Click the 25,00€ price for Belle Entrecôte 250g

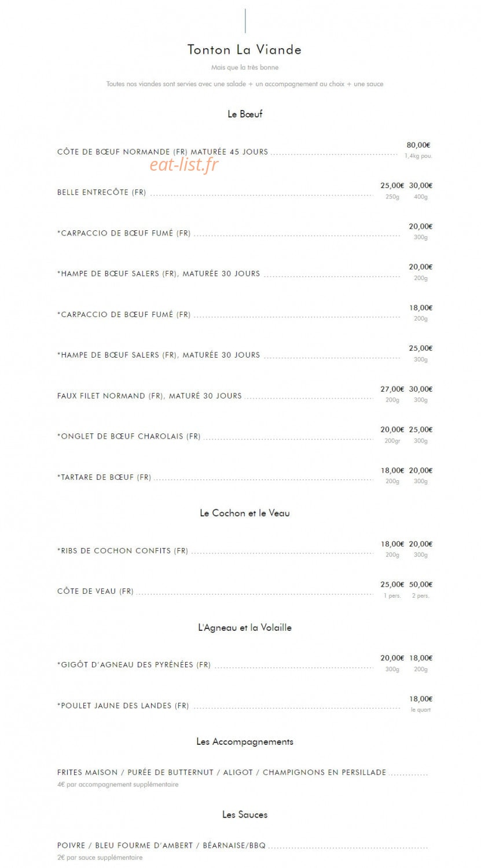click(x=392, y=186)
